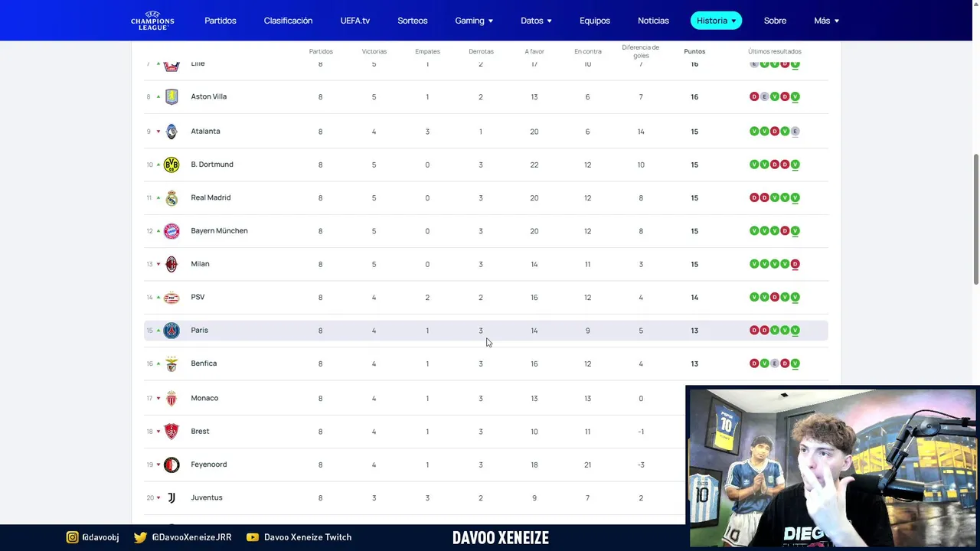The image size is (980, 551).
Task: Open the Más dropdown menu
Action: click(x=826, y=21)
